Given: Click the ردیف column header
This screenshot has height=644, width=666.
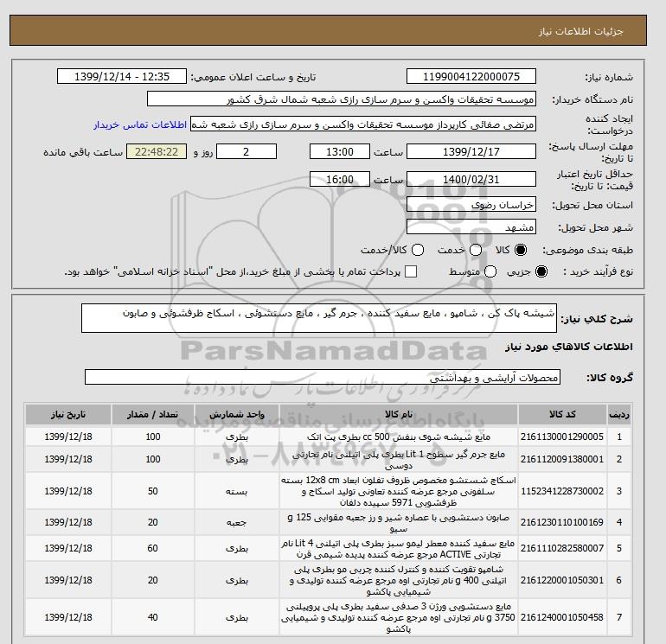Looking at the screenshot, I should click(618, 415).
